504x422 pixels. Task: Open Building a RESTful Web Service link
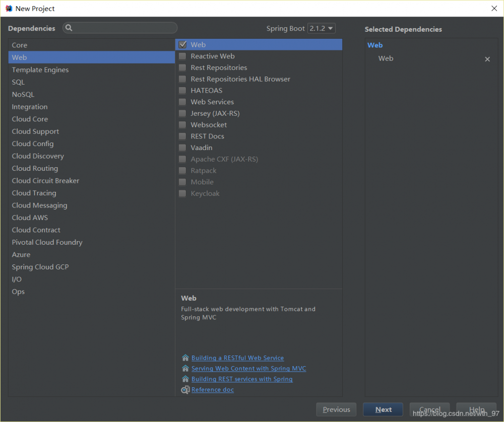point(237,358)
